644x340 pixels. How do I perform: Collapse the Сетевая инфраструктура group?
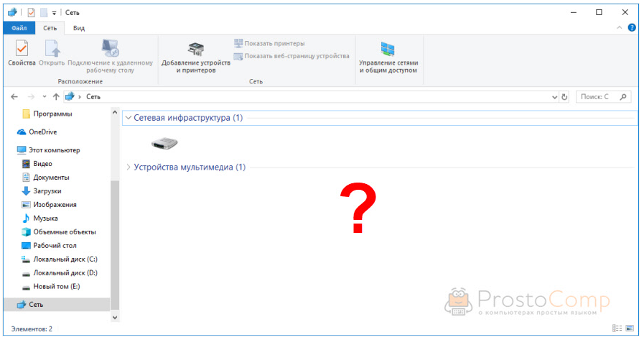(129, 118)
